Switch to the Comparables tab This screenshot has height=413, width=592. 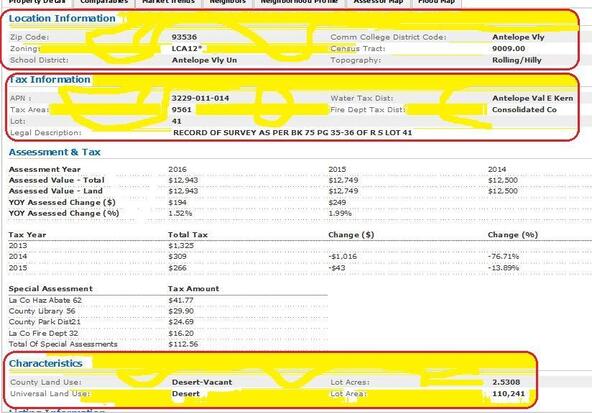pyautogui.click(x=104, y=2)
